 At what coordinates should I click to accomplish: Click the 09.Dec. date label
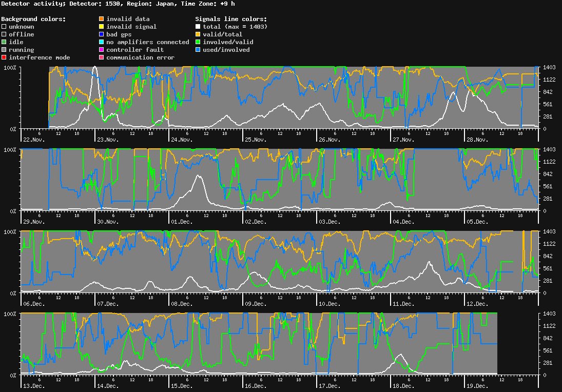(256, 304)
